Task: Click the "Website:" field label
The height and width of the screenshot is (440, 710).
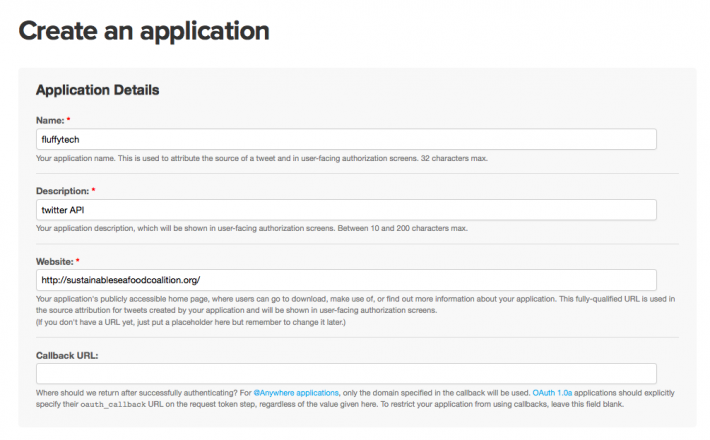Action: coord(54,261)
